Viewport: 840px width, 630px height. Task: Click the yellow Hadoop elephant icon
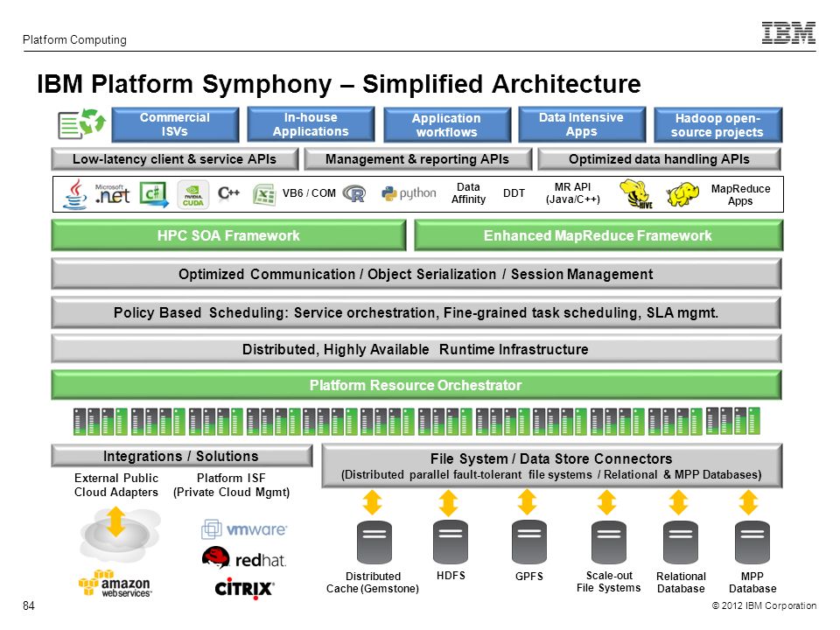click(x=682, y=194)
